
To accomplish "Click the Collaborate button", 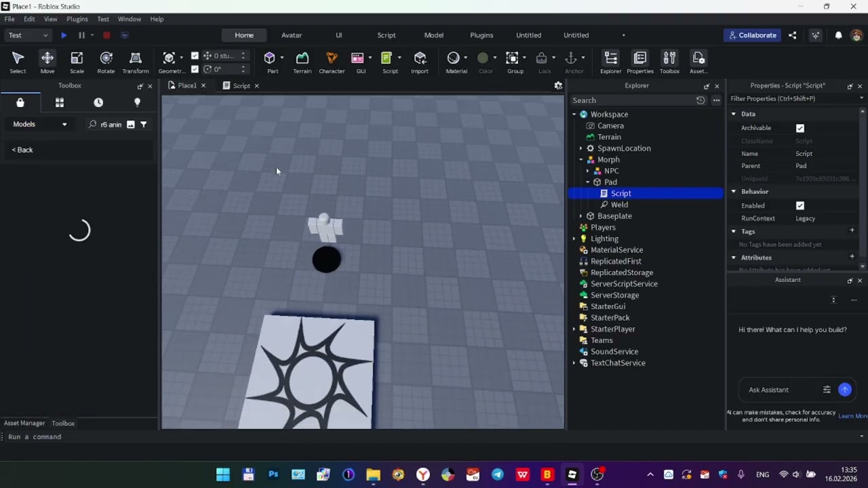I will click(x=752, y=35).
